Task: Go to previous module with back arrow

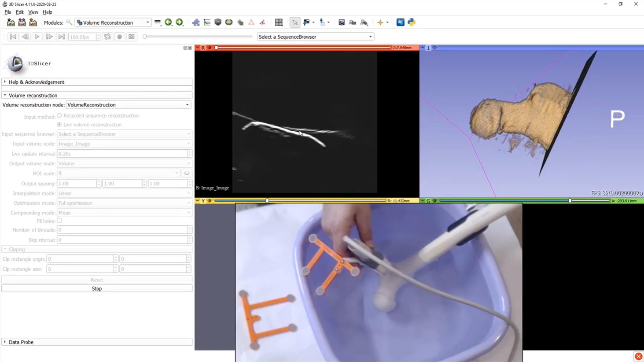Action: pos(168,22)
